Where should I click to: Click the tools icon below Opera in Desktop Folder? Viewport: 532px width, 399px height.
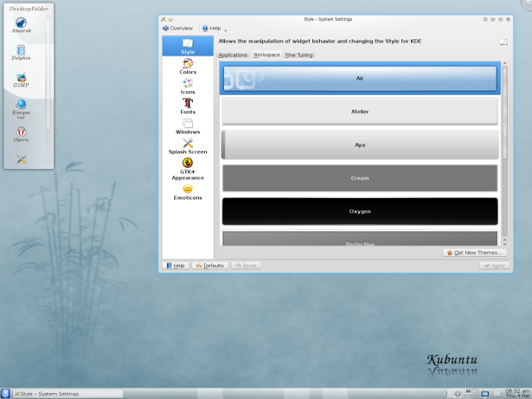click(x=21, y=159)
